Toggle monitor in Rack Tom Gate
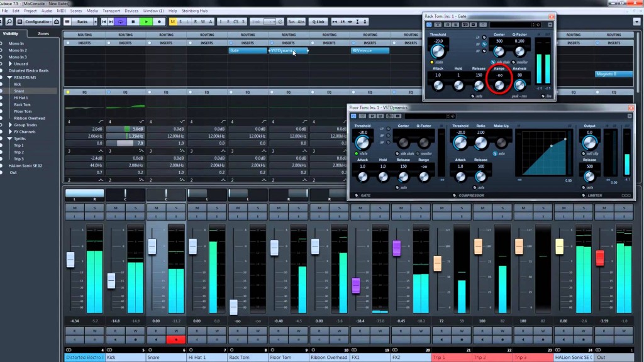The image size is (644, 362). (513, 62)
